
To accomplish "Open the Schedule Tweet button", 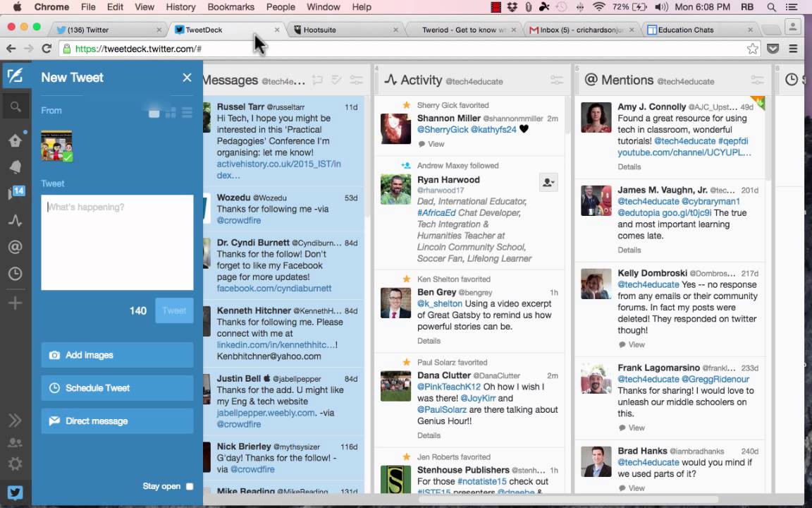I will (x=117, y=388).
